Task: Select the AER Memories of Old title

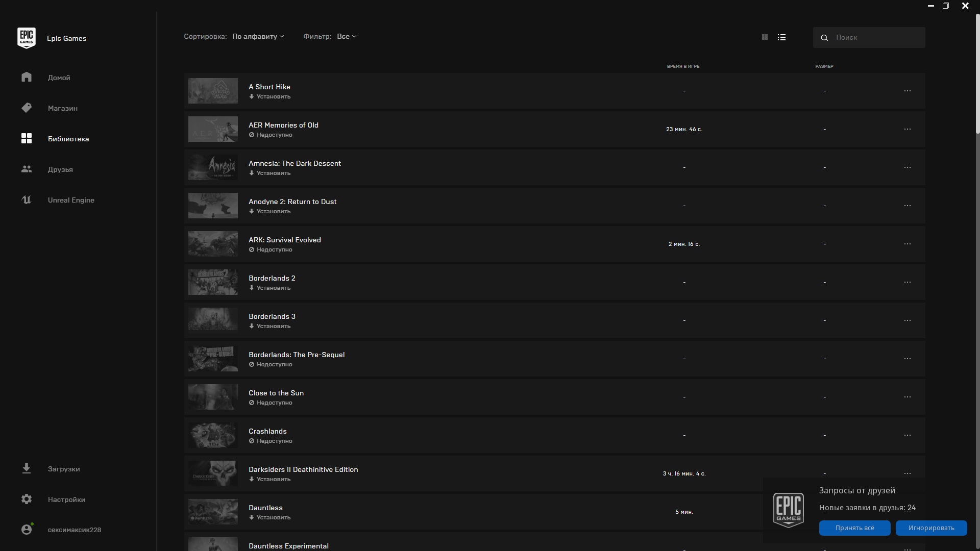Action: click(x=283, y=125)
